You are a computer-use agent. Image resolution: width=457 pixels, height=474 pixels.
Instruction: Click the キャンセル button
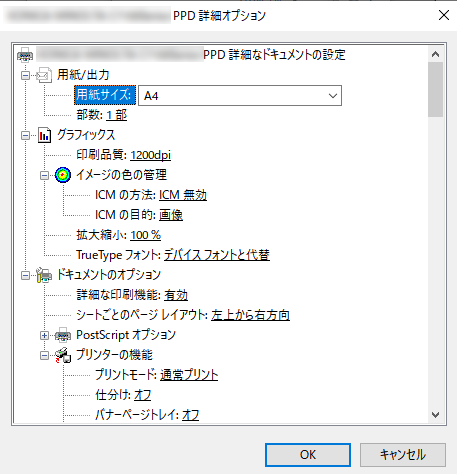point(403,455)
